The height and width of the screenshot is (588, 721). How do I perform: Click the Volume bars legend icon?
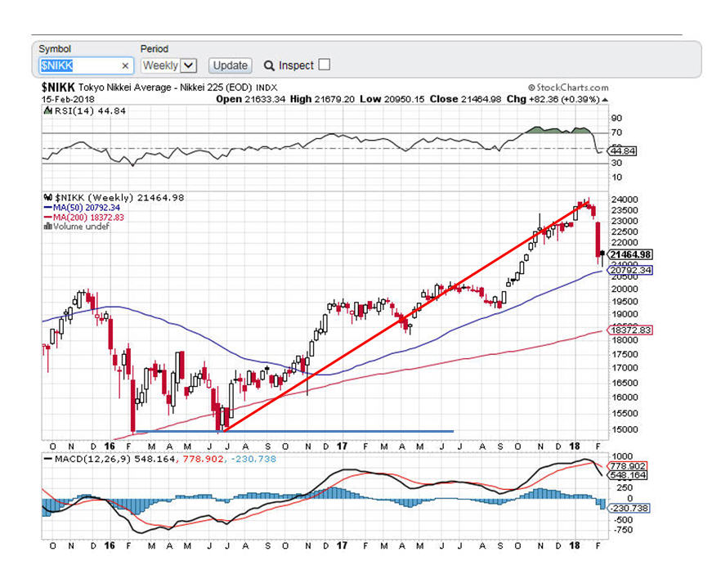(x=47, y=227)
